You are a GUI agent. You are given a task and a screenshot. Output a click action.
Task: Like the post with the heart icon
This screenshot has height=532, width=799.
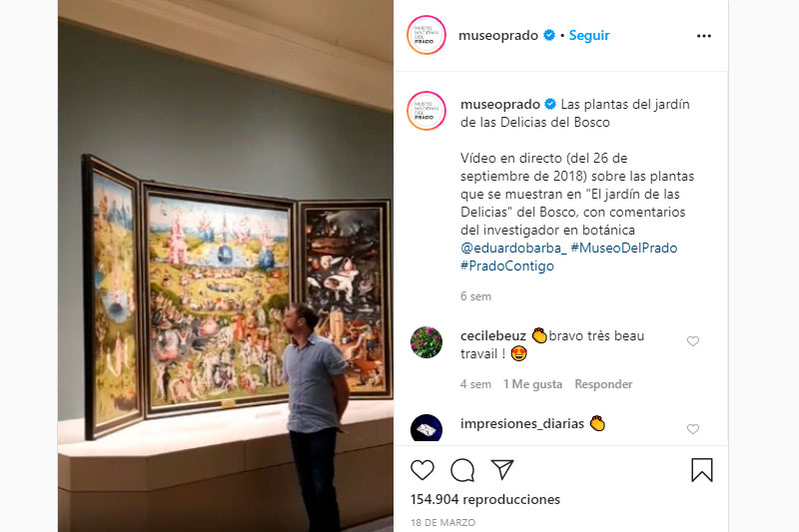pos(421,470)
